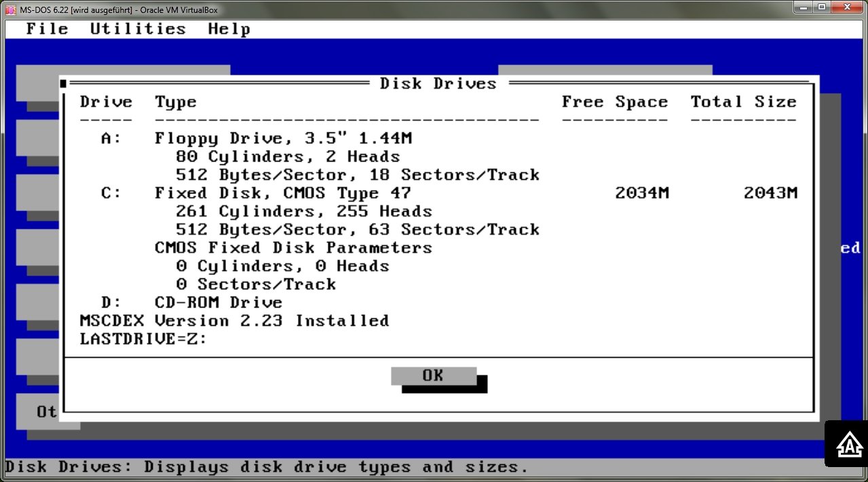Click the Disk Drives dialog control box
Screen dimensions: 868x482
(x=63, y=84)
